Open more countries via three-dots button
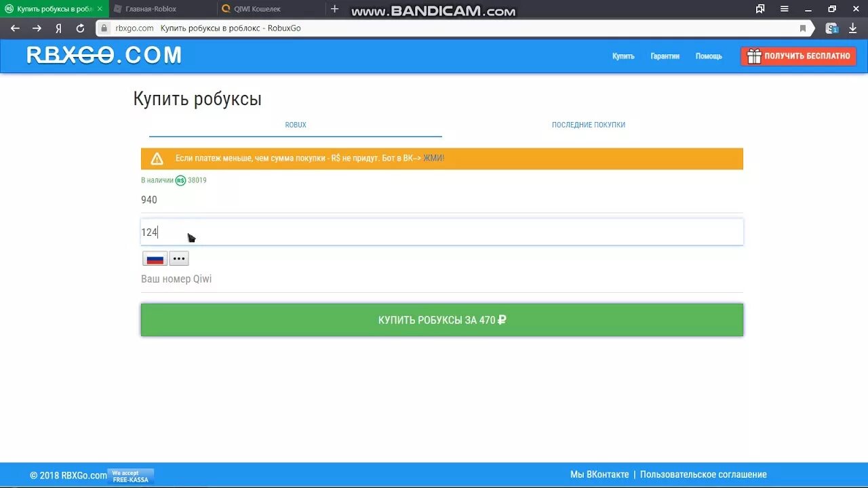868x488 pixels. click(179, 258)
